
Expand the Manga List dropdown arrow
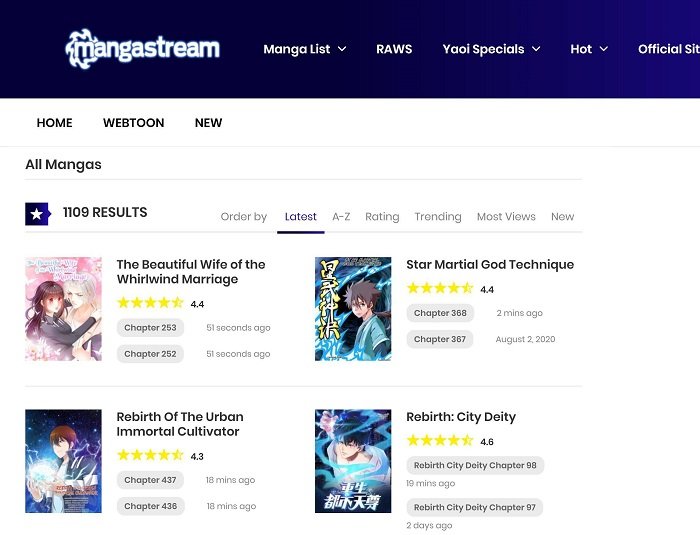342,49
